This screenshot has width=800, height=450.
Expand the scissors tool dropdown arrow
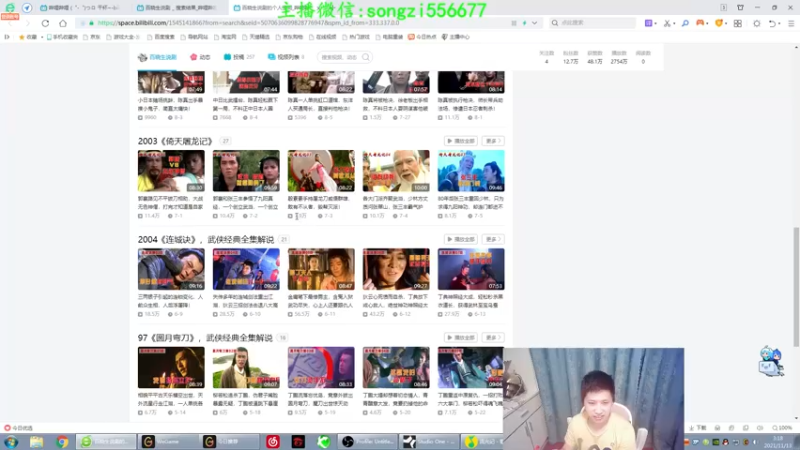coord(674,23)
